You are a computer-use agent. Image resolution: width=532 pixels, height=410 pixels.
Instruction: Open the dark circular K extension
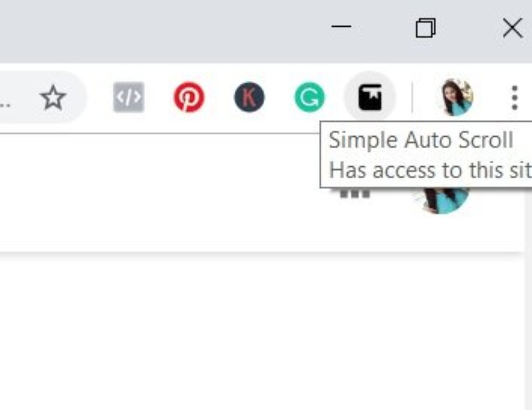(x=249, y=97)
